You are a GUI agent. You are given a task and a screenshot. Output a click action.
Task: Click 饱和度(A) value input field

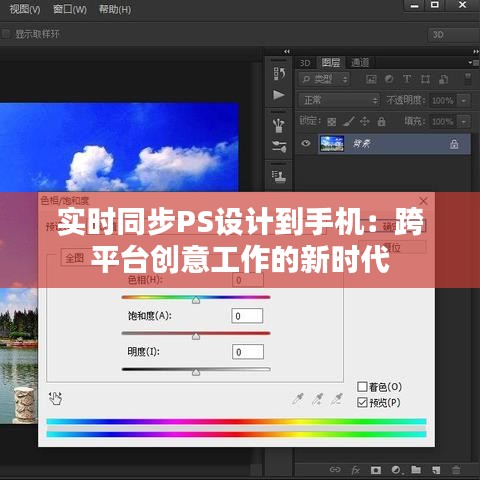pyautogui.click(x=247, y=316)
